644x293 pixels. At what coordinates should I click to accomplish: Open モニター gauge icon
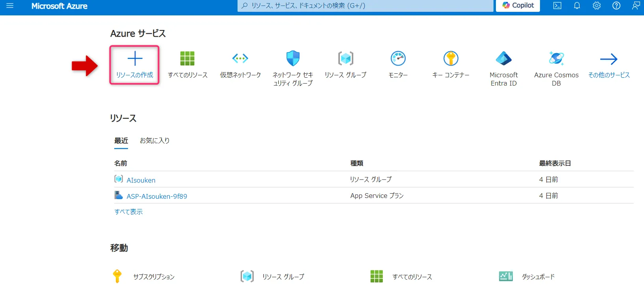[398, 58]
